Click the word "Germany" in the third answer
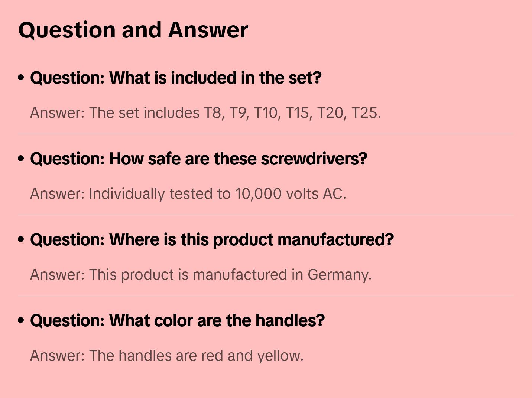Viewport: 532px width, 398px height. coord(339,275)
